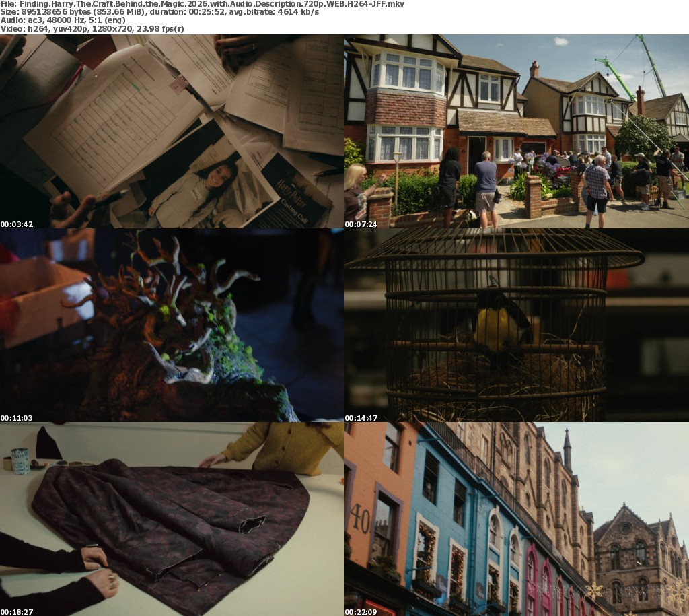Image resolution: width=689 pixels, height=616 pixels.
Task: Select the patterned coat on table thumbnail
Action: (172, 518)
